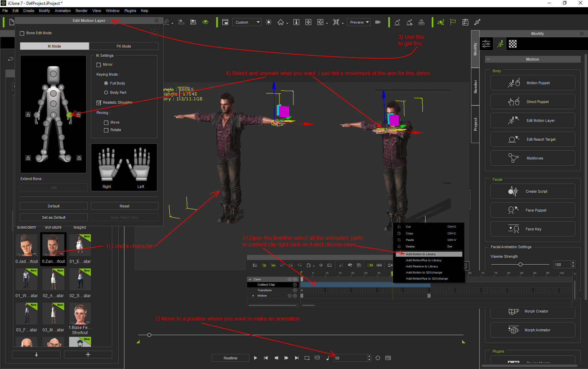
Task: Uncheck Realistic Shoulder option
Action: click(99, 102)
